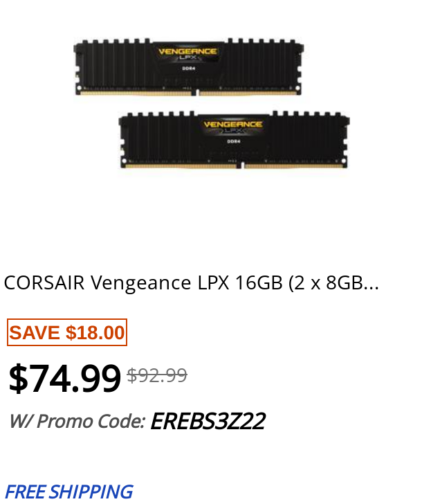The image size is (422, 504).
Task: Click the top RAM stick product image
Action: click(189, 67)
